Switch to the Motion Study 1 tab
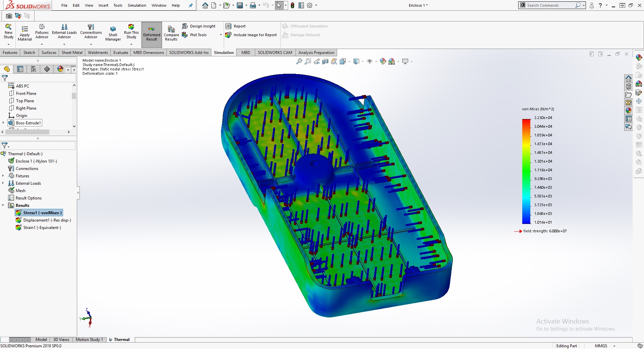 (89, 340)
